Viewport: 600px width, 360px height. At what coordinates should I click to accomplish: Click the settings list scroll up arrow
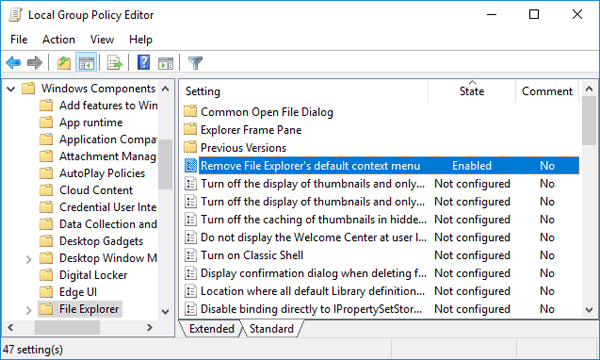(x=589, y=89)
